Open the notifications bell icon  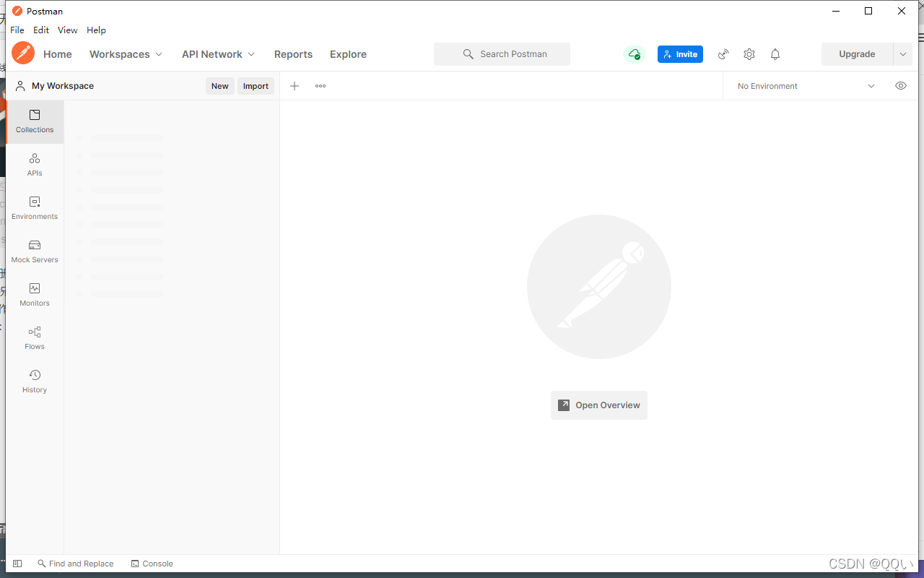(x=775, y=54)
